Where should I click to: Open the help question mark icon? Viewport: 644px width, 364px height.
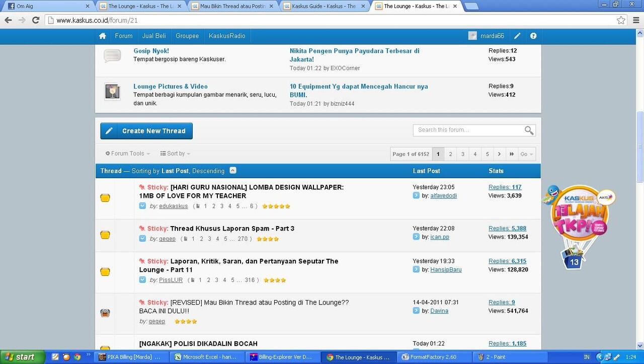click(533, 36)
